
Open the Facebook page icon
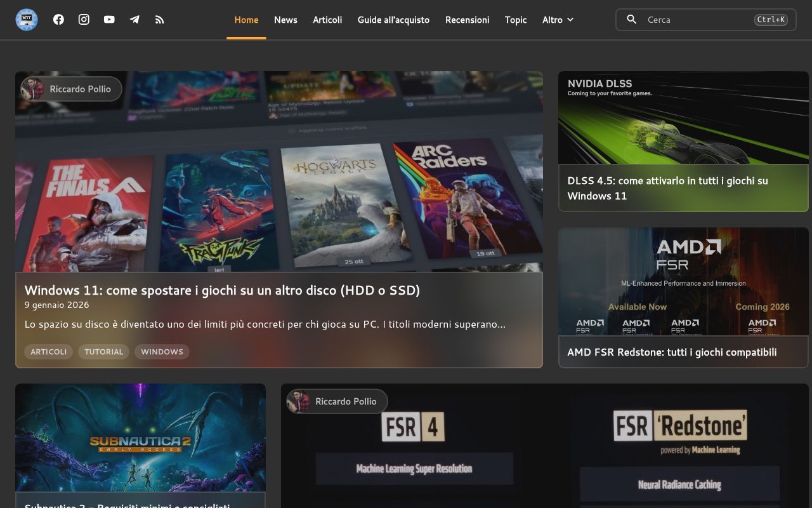[x=58, y=20]
